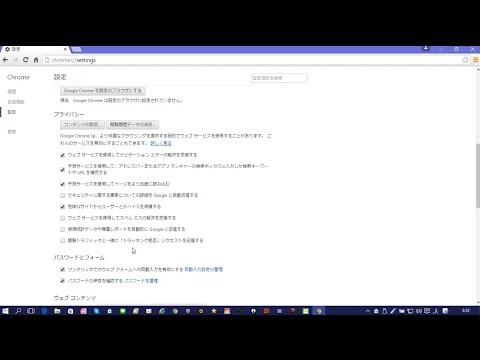
Task: Open 拡張機能 in the Chrome sidebar
Action: click(x=16, y=102)
